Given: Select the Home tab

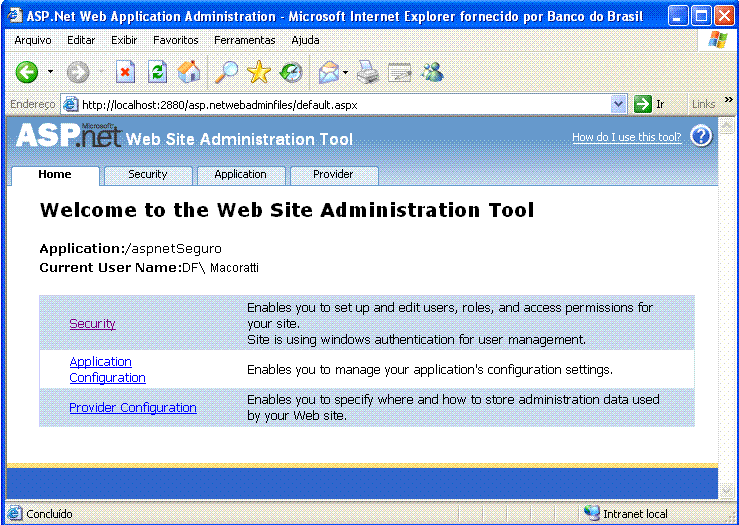Looking at the screenshot, I should pyautogui.click(x=55, y=175).
